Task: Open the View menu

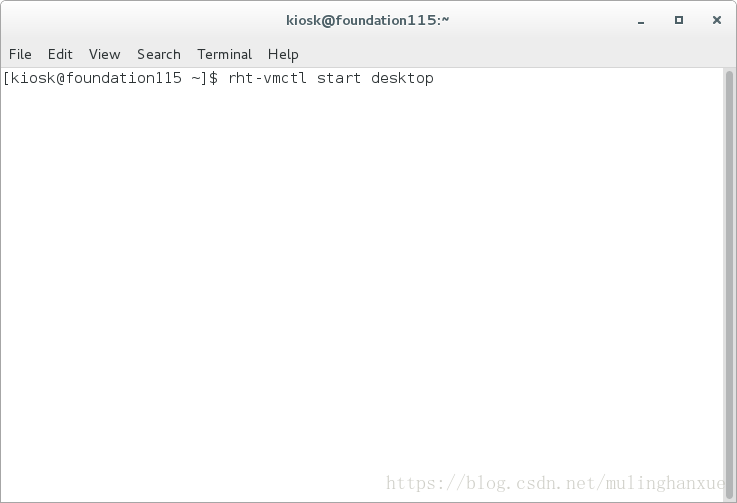Action: coord(105,55)
